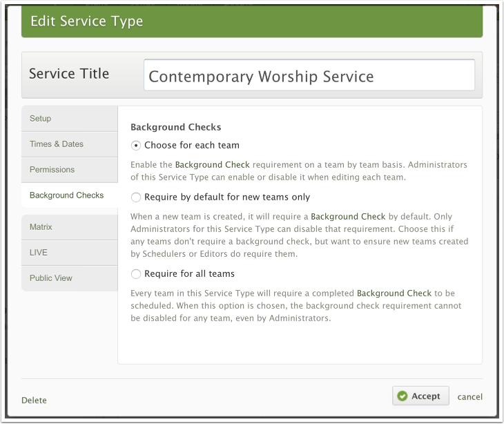Click the Delete link

pos(34,401)
